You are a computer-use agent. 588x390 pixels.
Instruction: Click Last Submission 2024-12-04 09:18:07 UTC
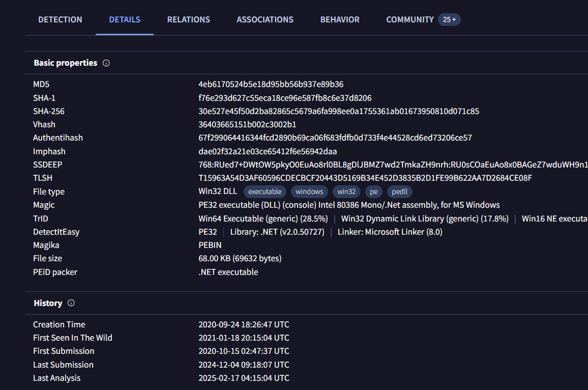[244, 365]
